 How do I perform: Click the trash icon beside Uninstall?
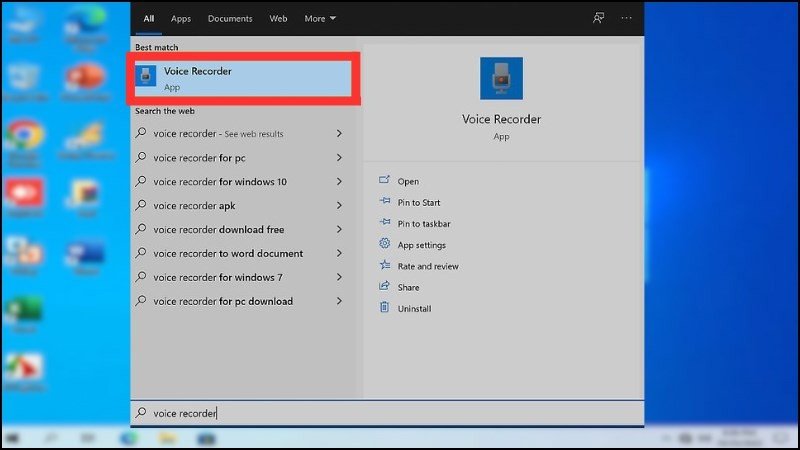384,307
